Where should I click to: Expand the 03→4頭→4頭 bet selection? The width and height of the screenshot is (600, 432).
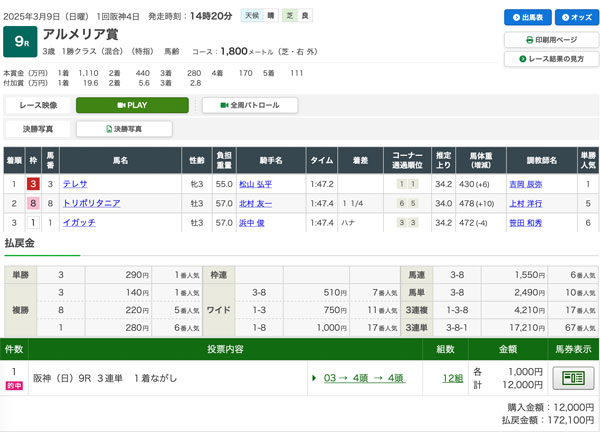(x=363, y=378)
